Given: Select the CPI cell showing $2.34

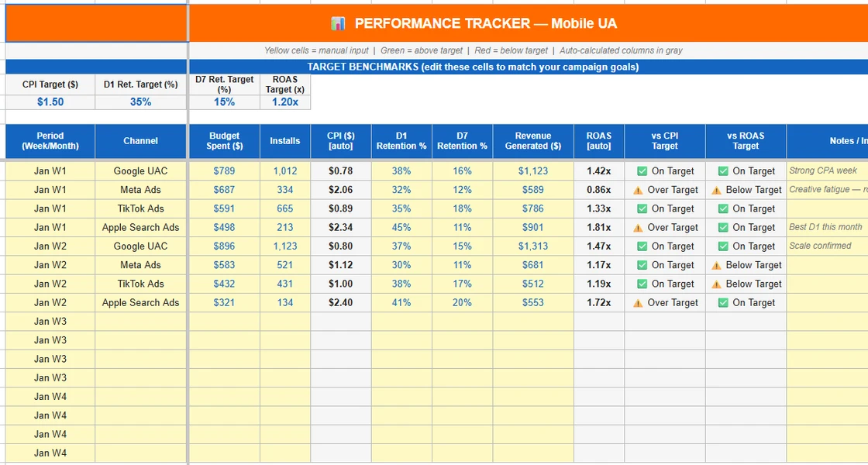Looking at the screenshot, I should coord(341,228).
